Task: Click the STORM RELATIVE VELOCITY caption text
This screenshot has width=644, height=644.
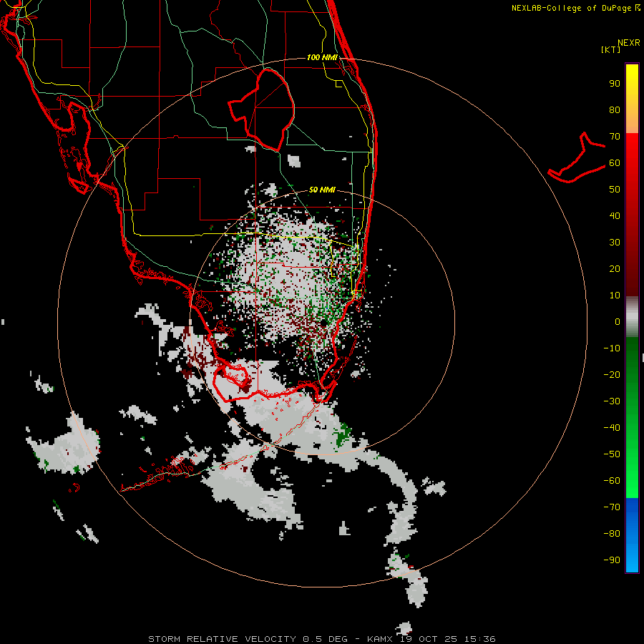Action: tap(222, 639)
